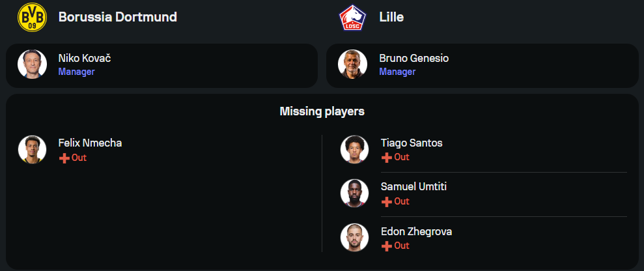Click Samuel Umtiti's player avatar

coord(354,193)
